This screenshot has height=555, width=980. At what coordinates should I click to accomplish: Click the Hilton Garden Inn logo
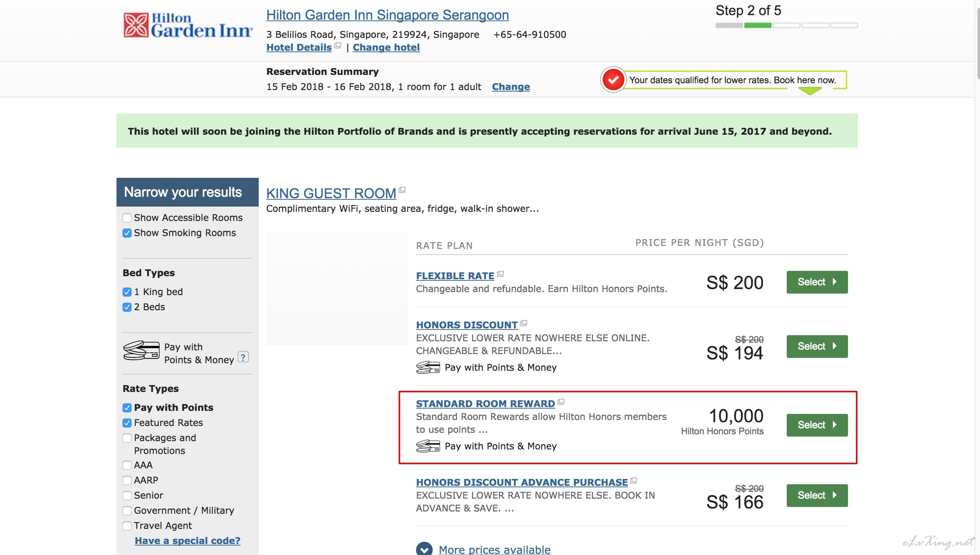click(188, 25)
